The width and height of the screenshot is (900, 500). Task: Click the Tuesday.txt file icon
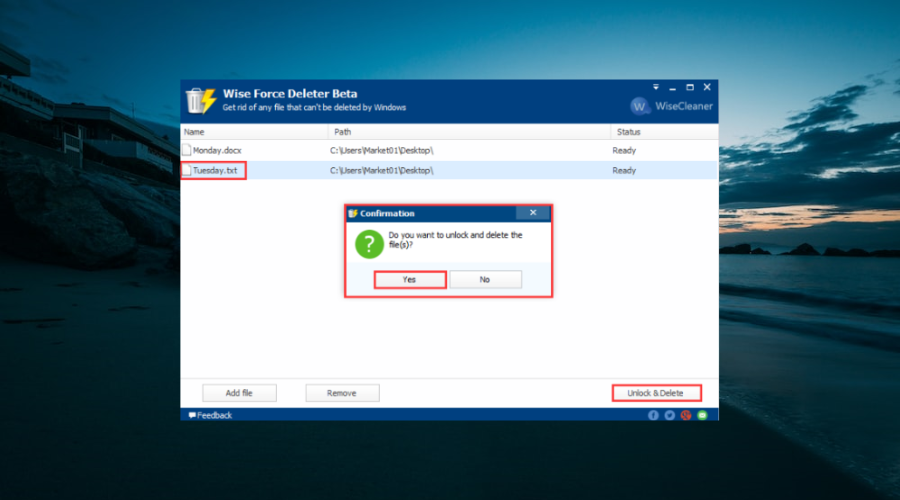pos(187,170)
